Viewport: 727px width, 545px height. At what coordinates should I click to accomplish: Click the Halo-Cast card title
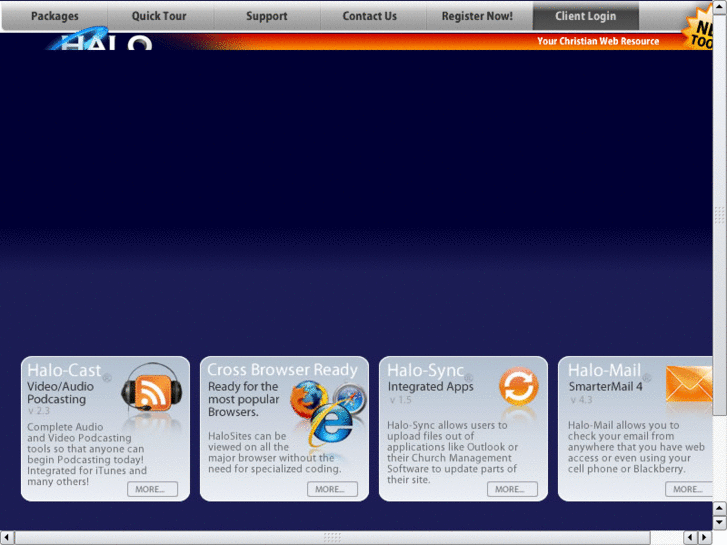64,370
